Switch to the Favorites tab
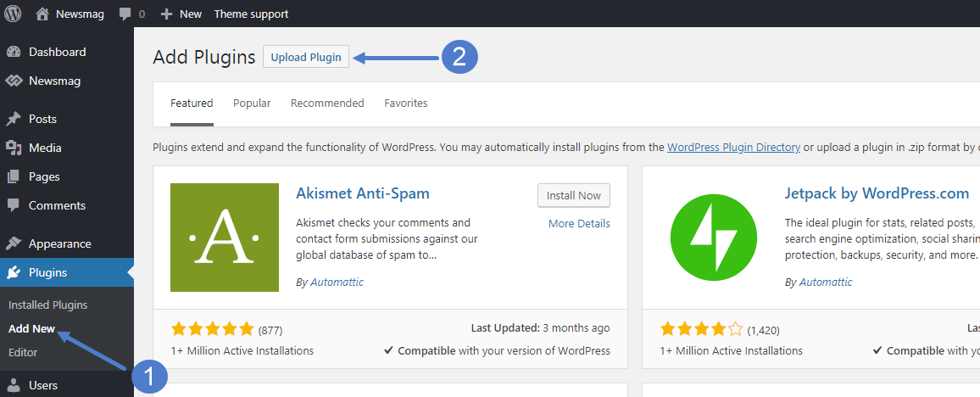Viewport: 980px width, 397px height. (406, 103)
